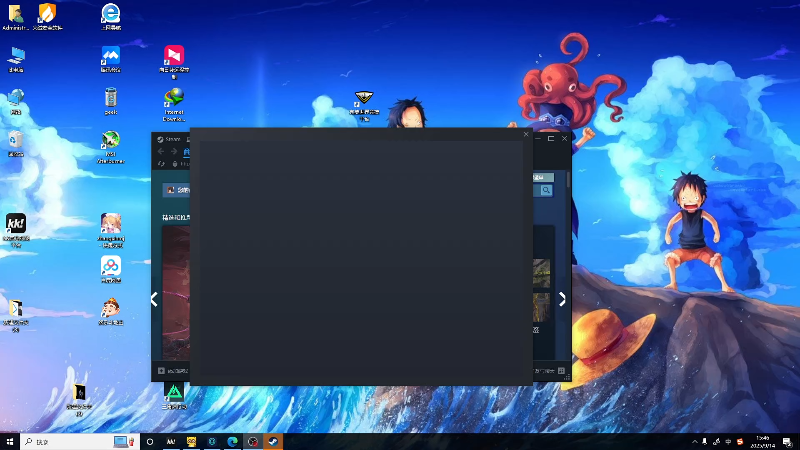Launch the MSI Afterburner desktop shortcut
Viewport: 800px width, 450px height.
(111, 147)
